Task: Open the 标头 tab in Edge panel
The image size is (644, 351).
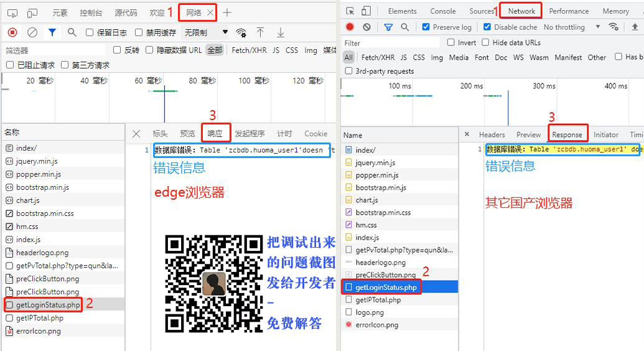Action: point(160,134)
